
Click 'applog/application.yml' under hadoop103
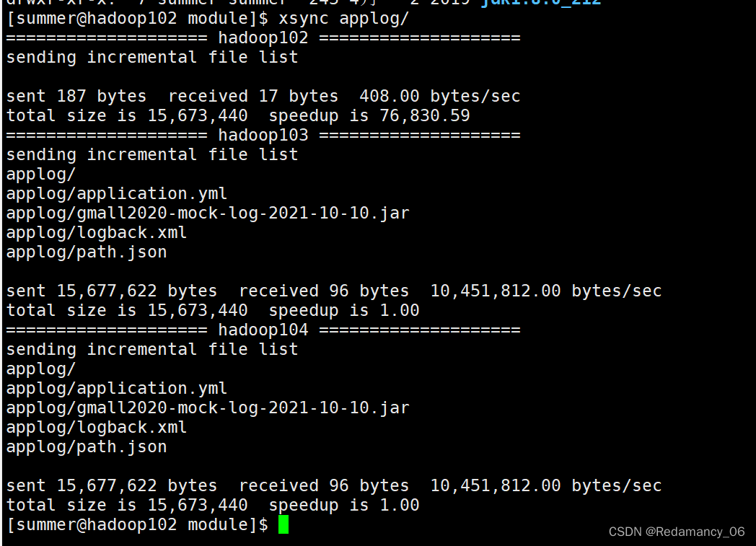click(116, 194)
